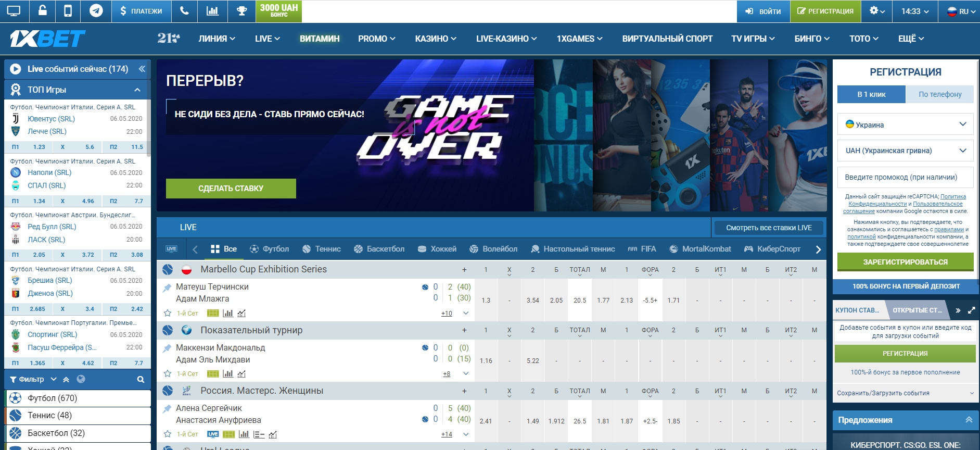This screenshot has height=450, width=980.
Task: Open the UAH currency dropdown
Action: coord(905,151)
